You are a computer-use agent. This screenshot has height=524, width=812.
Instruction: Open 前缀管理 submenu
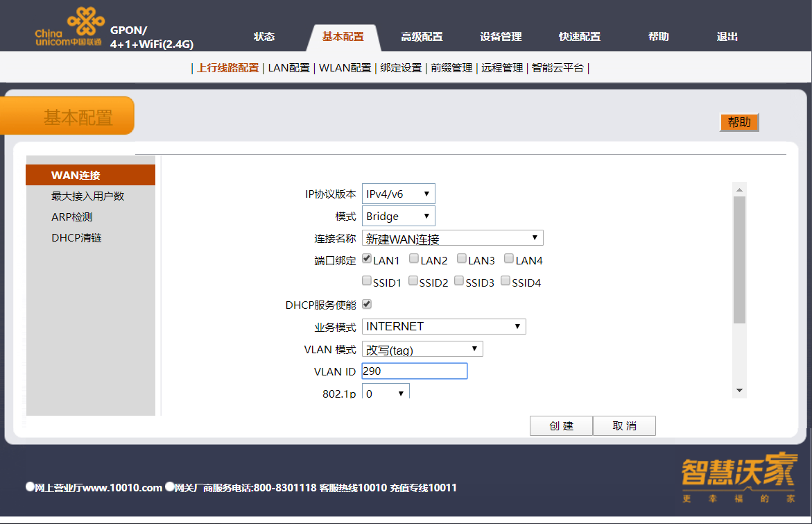tap(451, 68)
